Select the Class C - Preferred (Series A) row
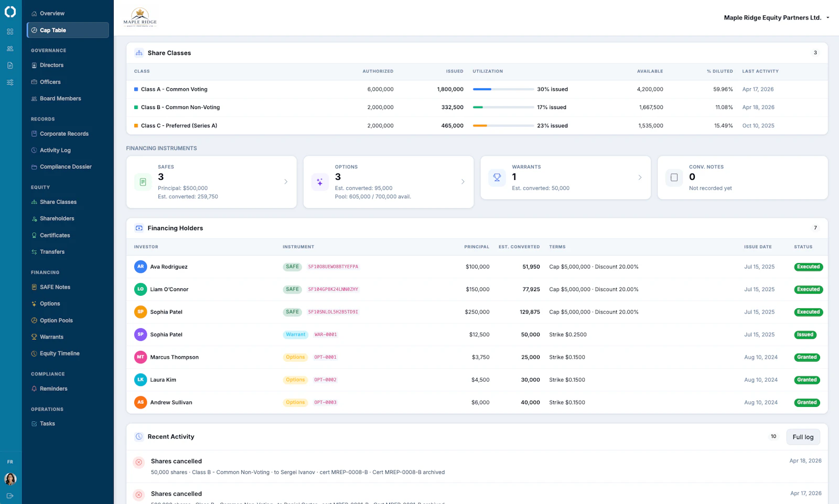This screenshot has width=839, height=504. point(477,125)
